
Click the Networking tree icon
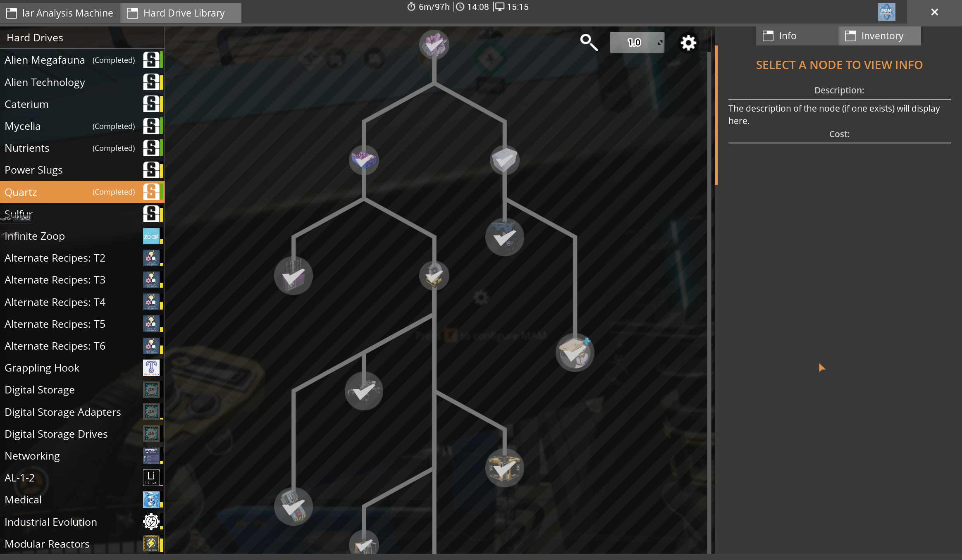[151, 456]
